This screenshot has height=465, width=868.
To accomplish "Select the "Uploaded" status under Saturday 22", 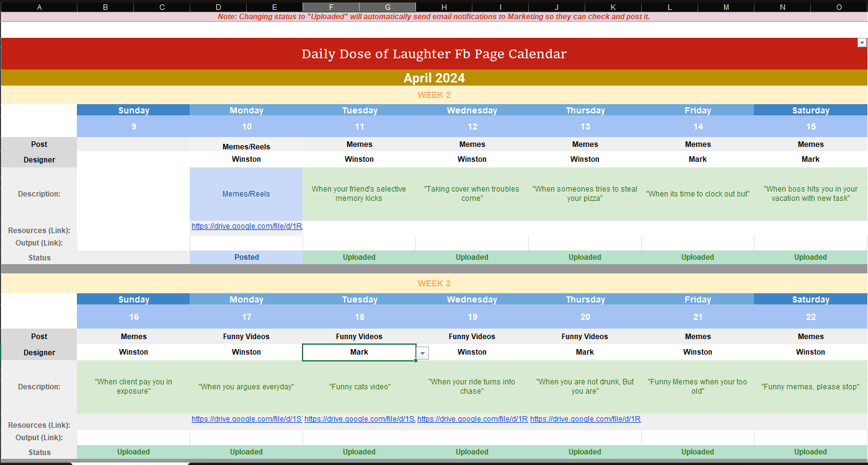I will (811, 452).
